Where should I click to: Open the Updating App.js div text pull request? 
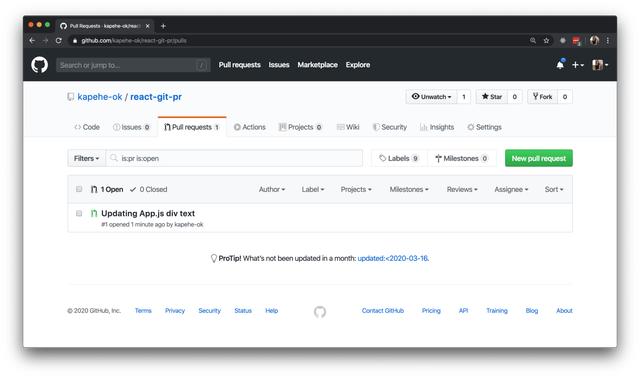pos(148,213)
